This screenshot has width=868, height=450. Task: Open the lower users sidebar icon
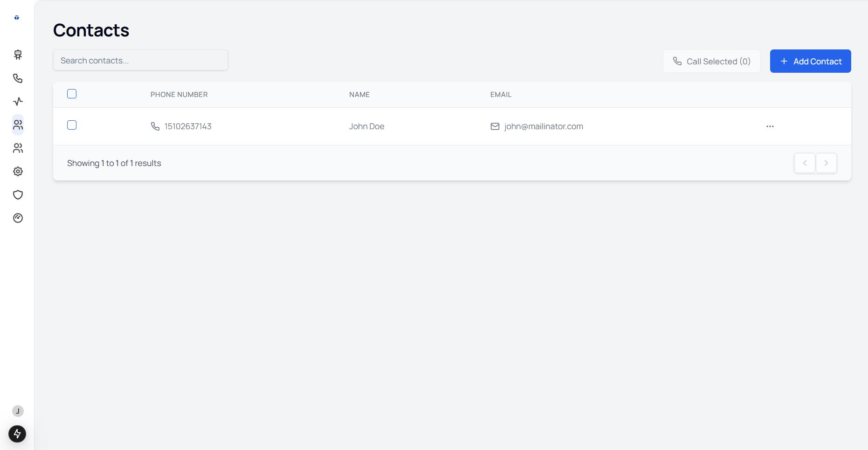pos(18,148)
